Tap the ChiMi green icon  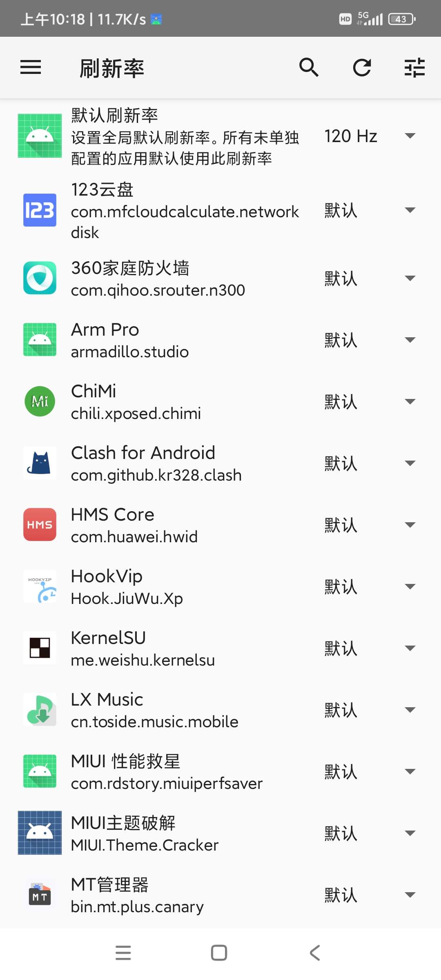(x=40, y=401)
